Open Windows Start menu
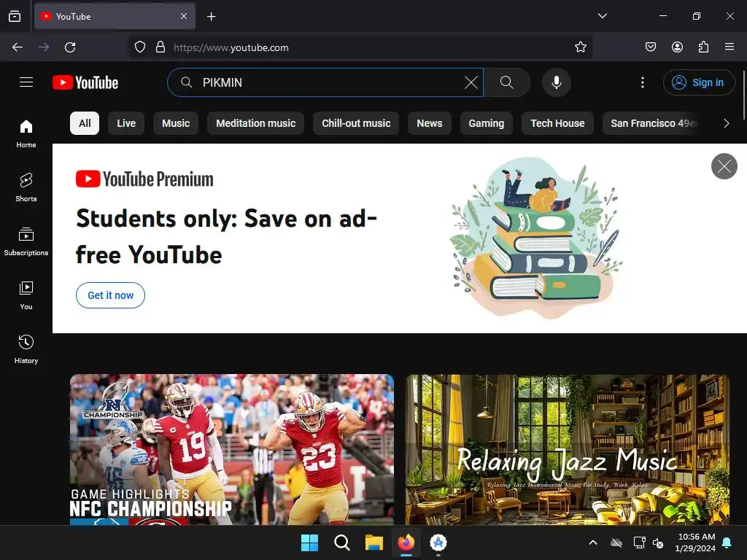This screenshot has height=560, width=747. coord(309,542)
